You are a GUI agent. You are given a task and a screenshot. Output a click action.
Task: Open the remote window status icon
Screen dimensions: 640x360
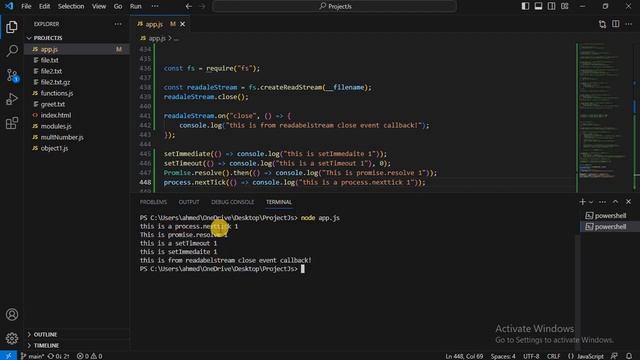(8, 356)
